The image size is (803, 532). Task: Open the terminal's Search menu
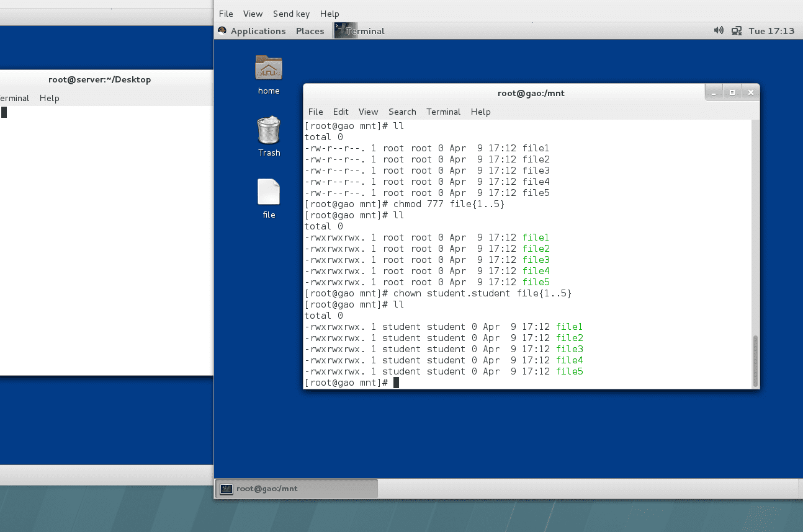[x=402, y=112]
